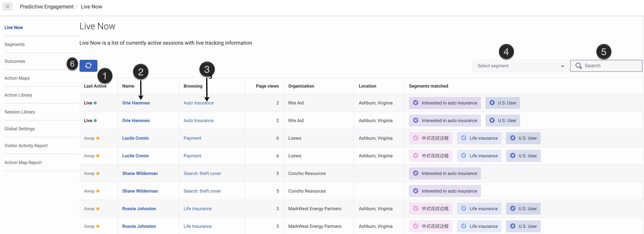Image resolution: width=644 pixels, height=234 pixels.
Task: Click the second Search: theft cover link
Action: (x=202, y=191)
